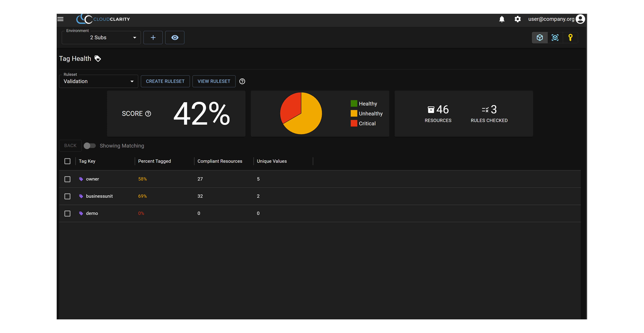Click the RULES CHECKED label
The image size is (644, 333).
[x=489, y=121]
